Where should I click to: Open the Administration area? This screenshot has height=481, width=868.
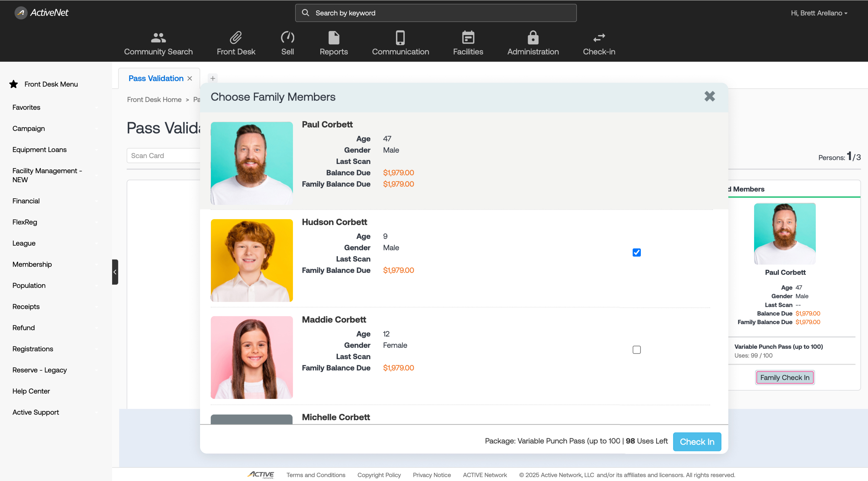click(533, 43)
